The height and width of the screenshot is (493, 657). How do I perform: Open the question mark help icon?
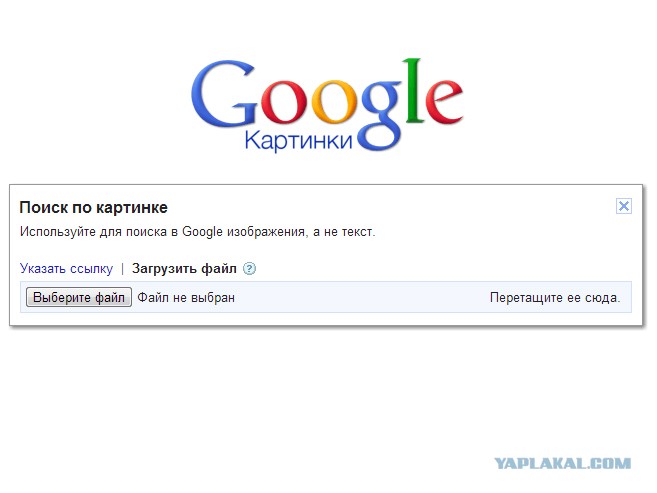(x=249, y=268)
